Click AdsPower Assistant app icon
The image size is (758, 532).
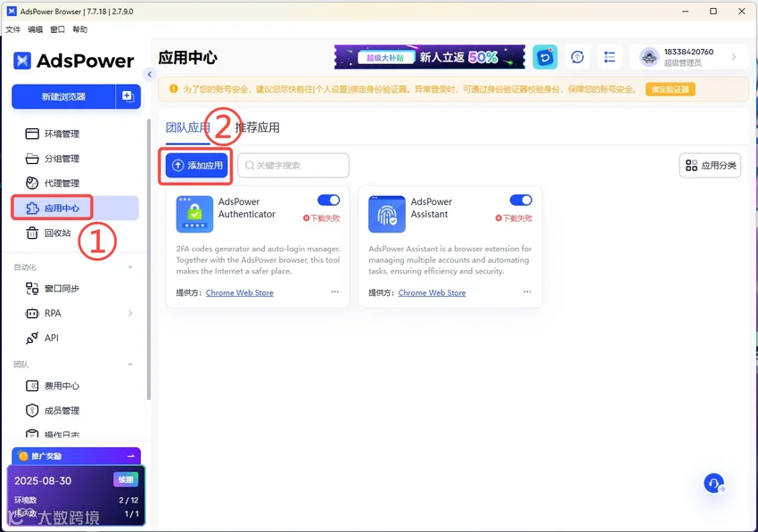click(x=387, y=214)
